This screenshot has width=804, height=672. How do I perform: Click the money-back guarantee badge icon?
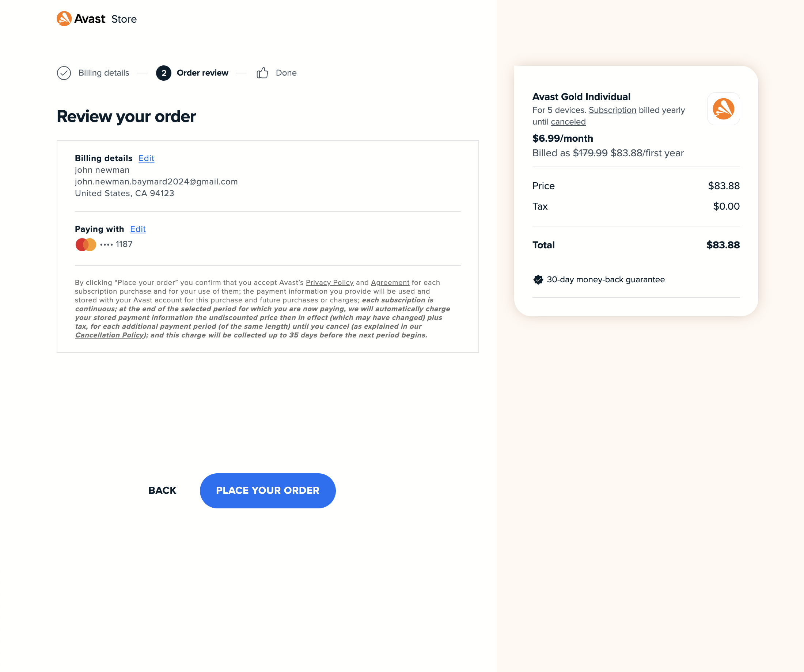[x=538, y=280]
